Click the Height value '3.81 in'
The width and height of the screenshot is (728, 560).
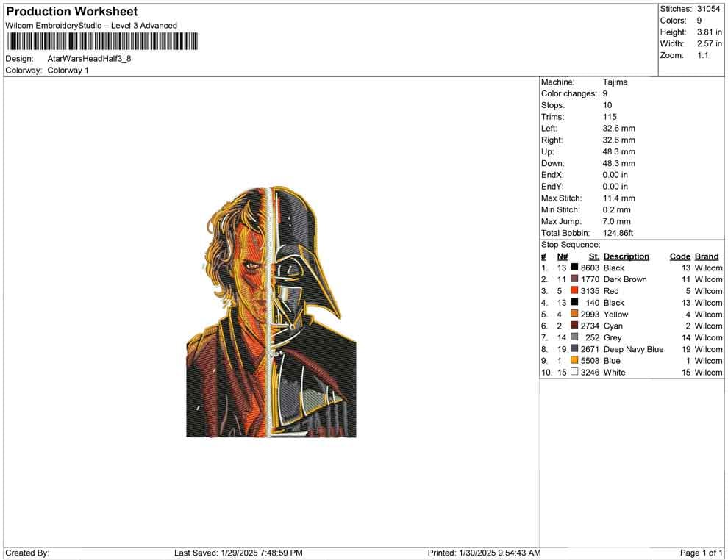click(710, 32)
